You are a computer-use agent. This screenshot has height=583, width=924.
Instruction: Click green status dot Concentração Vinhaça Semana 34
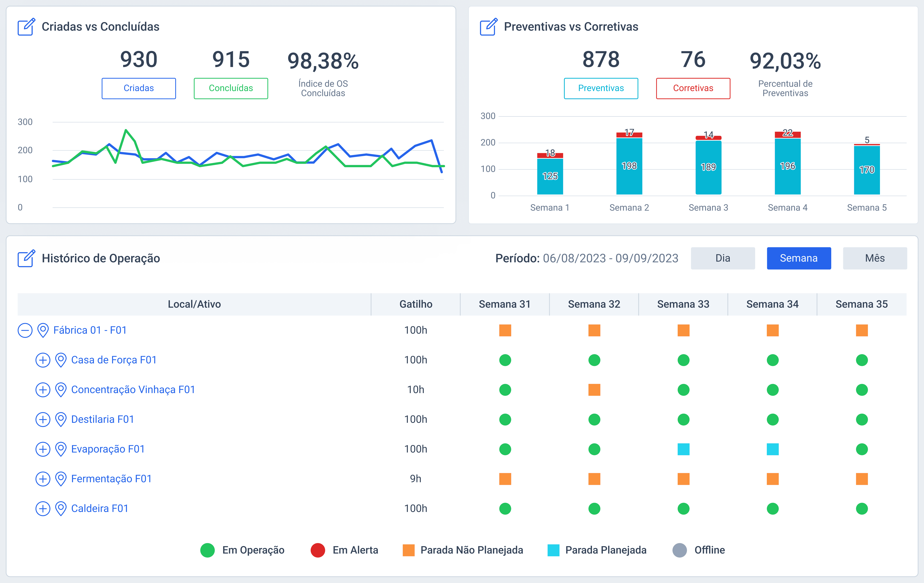coord(772,390)
